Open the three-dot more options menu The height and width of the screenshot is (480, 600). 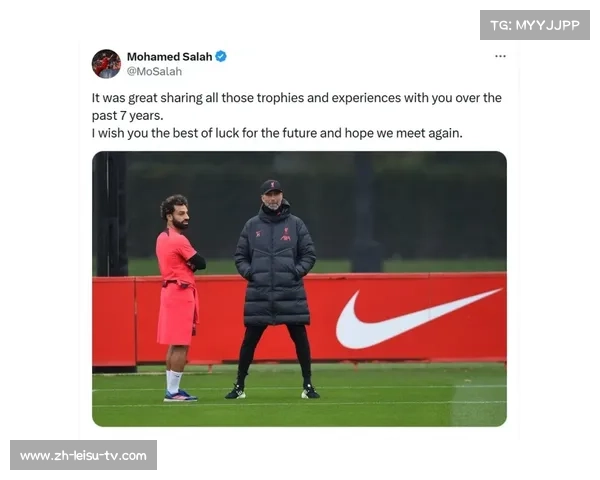[x=500, y=56]
